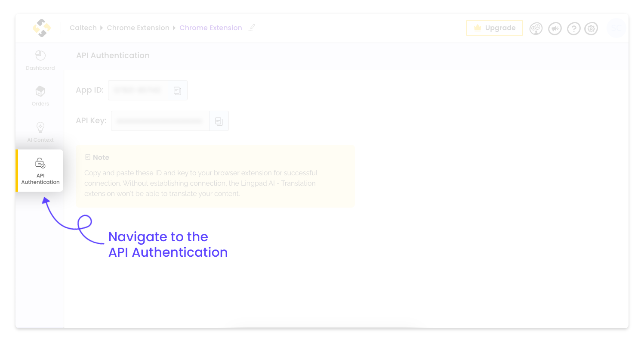Click the API Authentication page heading
The width and height of the screenshot is (644, 342).
coord(113,56)
